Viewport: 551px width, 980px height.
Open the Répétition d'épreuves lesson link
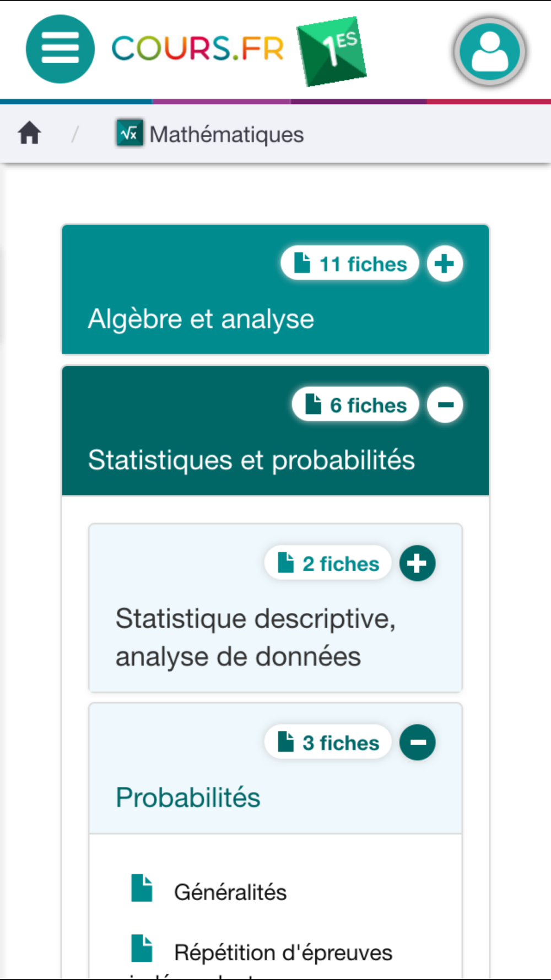pyautogui.click(x=283, y=952)
